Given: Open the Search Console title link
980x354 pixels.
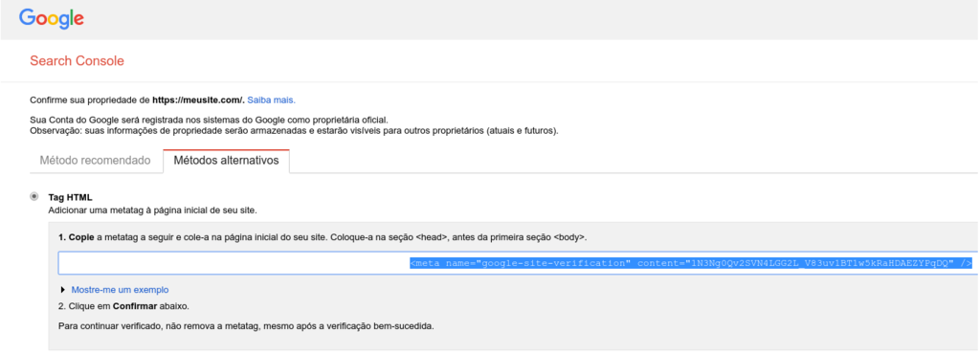Looking at the screenshot, I should [x=77, y=61].
